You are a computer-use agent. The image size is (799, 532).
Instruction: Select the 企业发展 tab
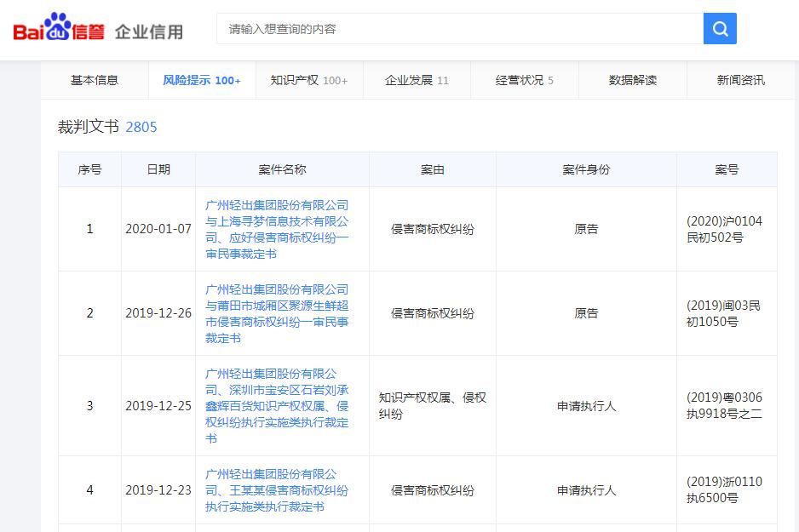coord(417,80)
